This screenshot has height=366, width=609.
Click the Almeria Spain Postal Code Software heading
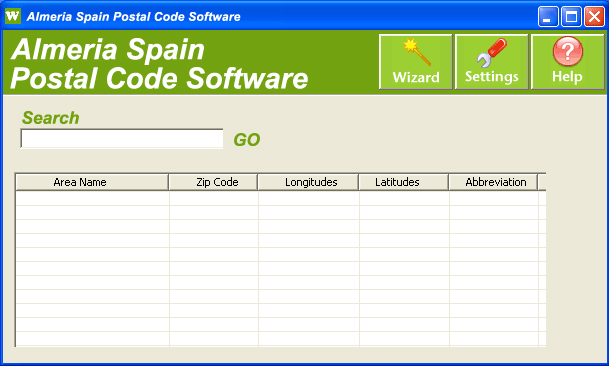(x=159, y=64)
